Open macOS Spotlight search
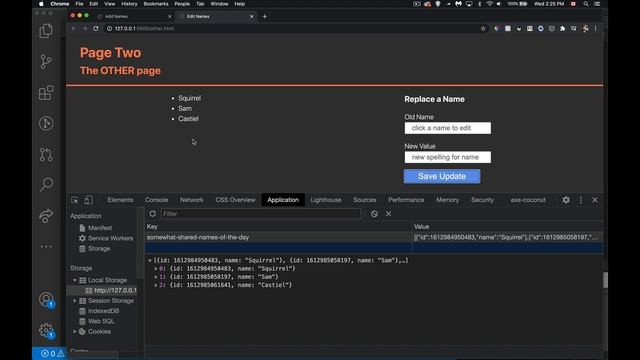640x360 pixels. click(586, 4)
